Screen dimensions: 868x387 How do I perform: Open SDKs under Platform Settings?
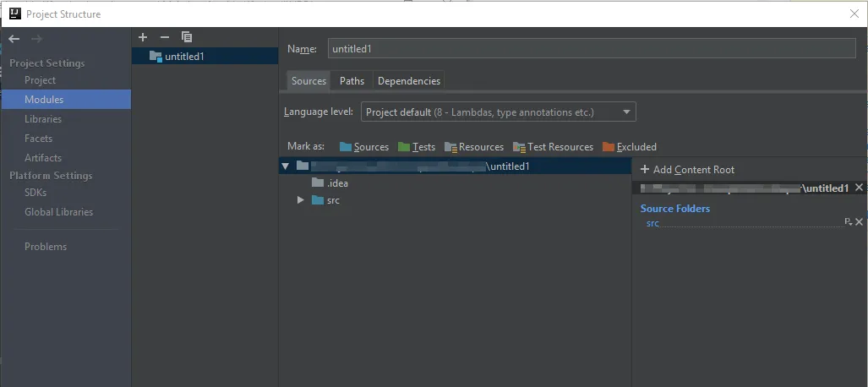pyautogui.click(x=35, y=193)
